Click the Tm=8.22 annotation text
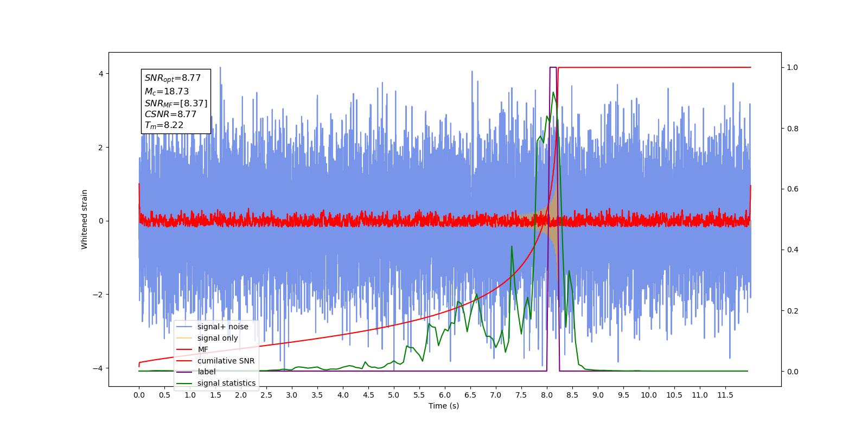 pos(164,125)
